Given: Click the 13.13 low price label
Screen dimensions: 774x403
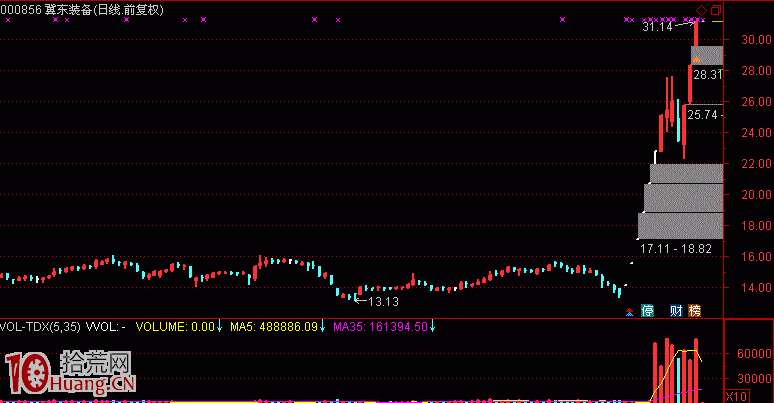Looking at the screenshot, I should pos(383,301).
